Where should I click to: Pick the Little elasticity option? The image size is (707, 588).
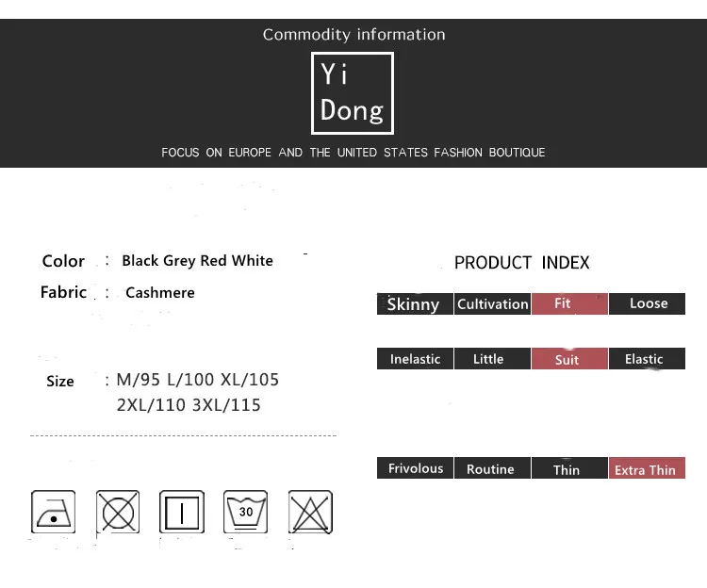(x=491, y=359)
